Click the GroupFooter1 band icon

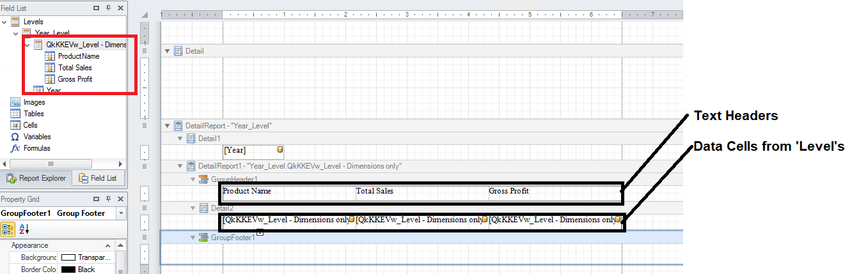pos(204,237)
